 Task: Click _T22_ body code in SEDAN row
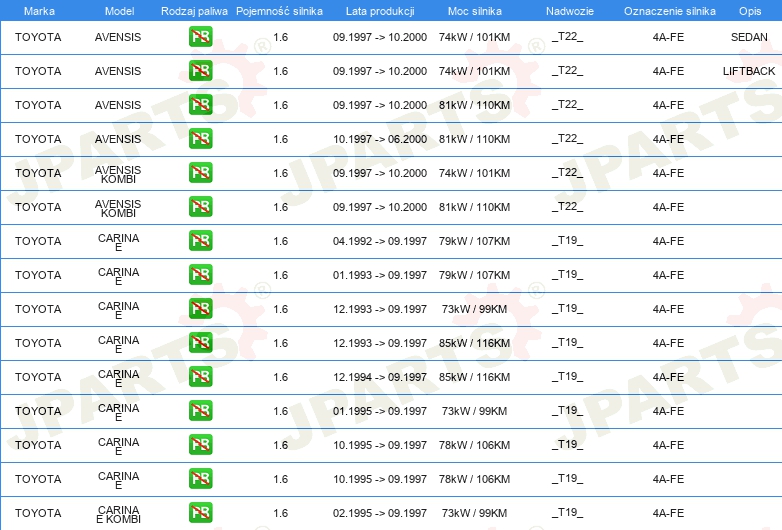coord(568,36)
